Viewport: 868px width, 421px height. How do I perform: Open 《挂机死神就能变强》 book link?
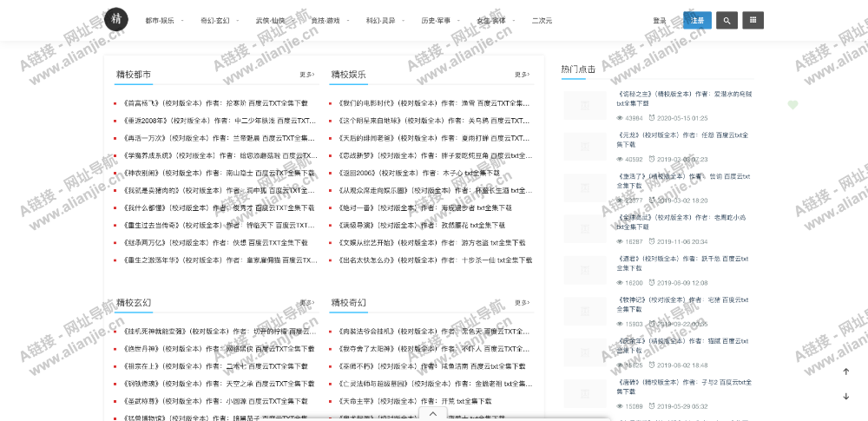point(220,332)
